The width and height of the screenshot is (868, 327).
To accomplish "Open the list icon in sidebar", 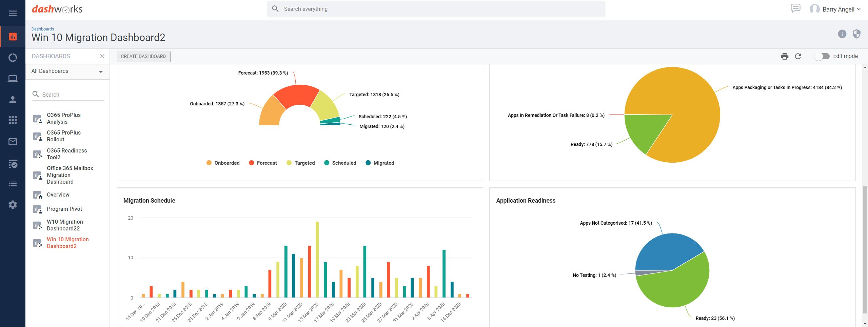I will tap(13, 184).
